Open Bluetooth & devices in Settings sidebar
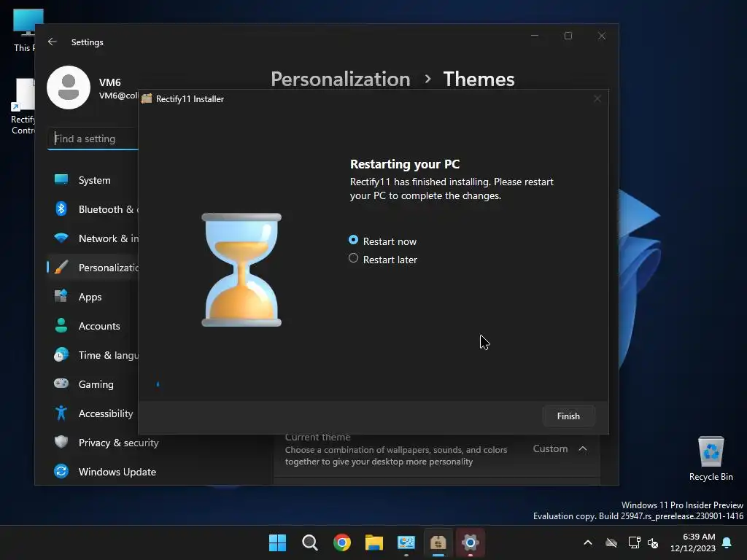 pos(93,209)
